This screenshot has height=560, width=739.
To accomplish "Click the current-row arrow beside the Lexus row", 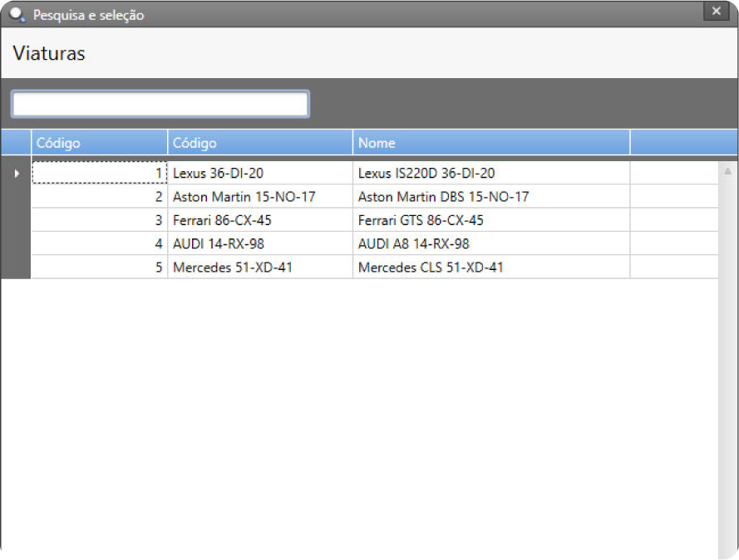I will (x=16, y=174).
